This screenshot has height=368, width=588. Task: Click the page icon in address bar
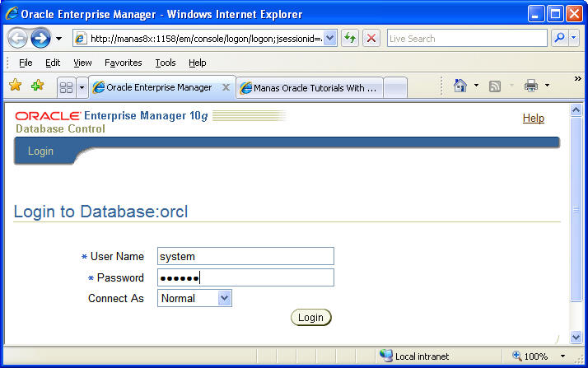(x=80, y=38)
